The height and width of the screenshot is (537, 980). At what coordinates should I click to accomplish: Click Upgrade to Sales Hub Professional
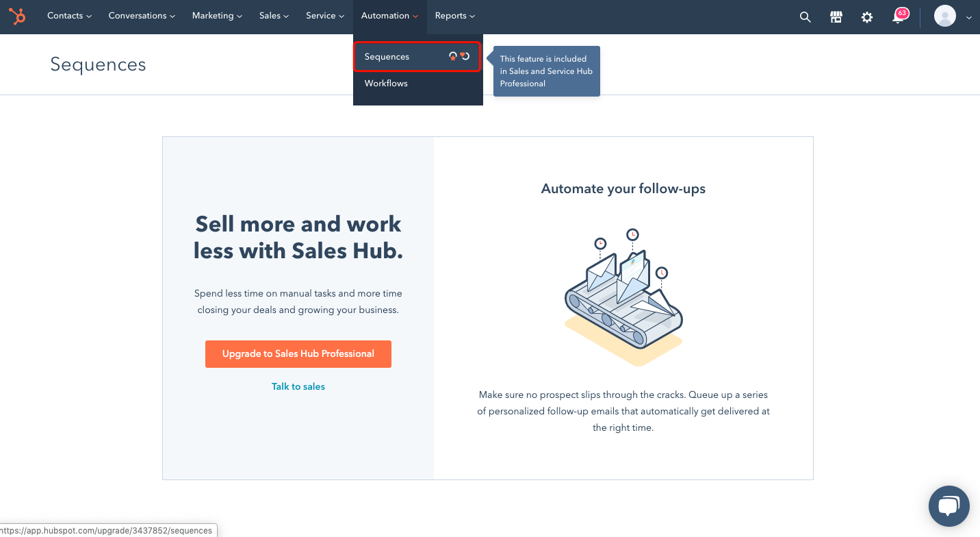point(298,354)
